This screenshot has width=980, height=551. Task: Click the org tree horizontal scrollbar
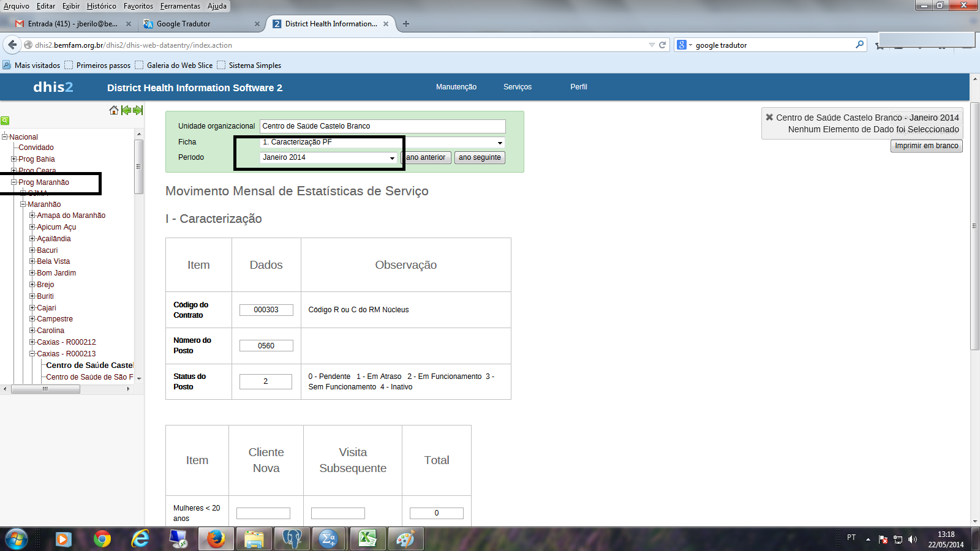[x=67, y=389]
